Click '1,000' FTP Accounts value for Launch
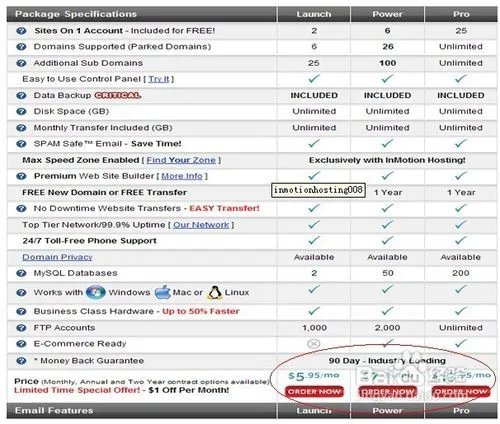 [314, 328]
